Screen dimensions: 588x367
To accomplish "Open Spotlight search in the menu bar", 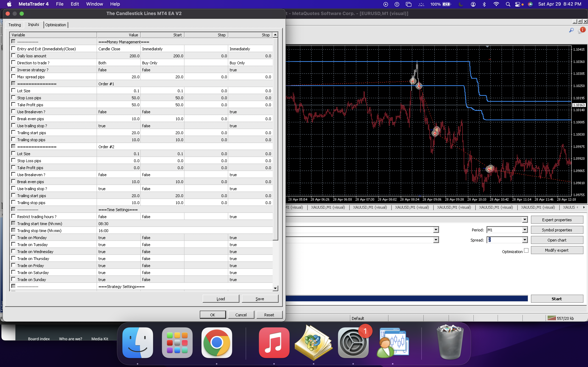I will pos(508,4).
